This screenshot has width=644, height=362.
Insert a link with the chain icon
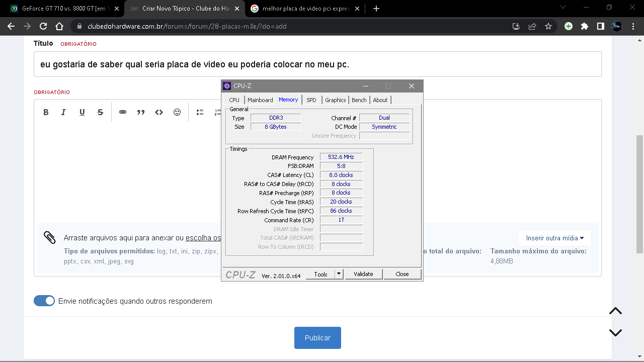click(123, 112)
